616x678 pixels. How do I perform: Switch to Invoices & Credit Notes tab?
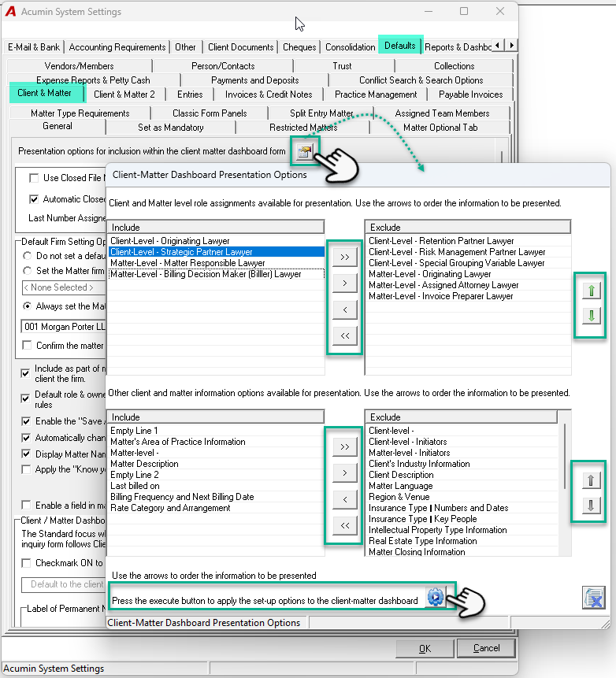click(x=269, y=94)
